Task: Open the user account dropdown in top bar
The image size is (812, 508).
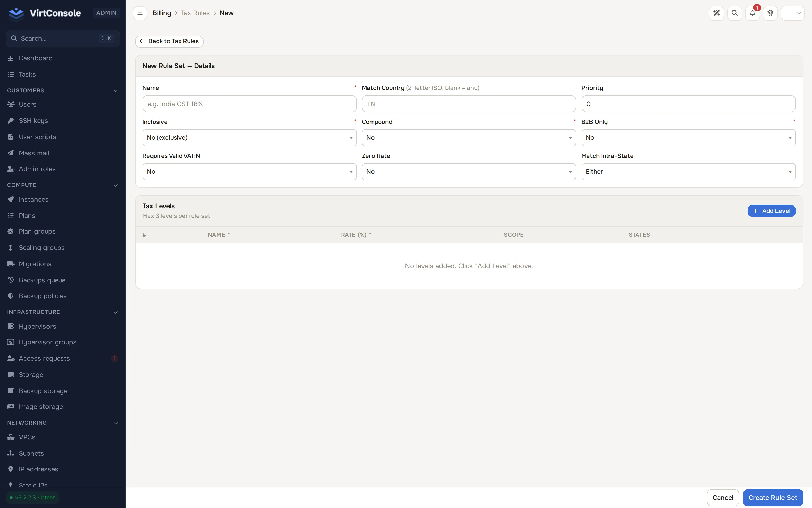Action: [x=792, y=13]
